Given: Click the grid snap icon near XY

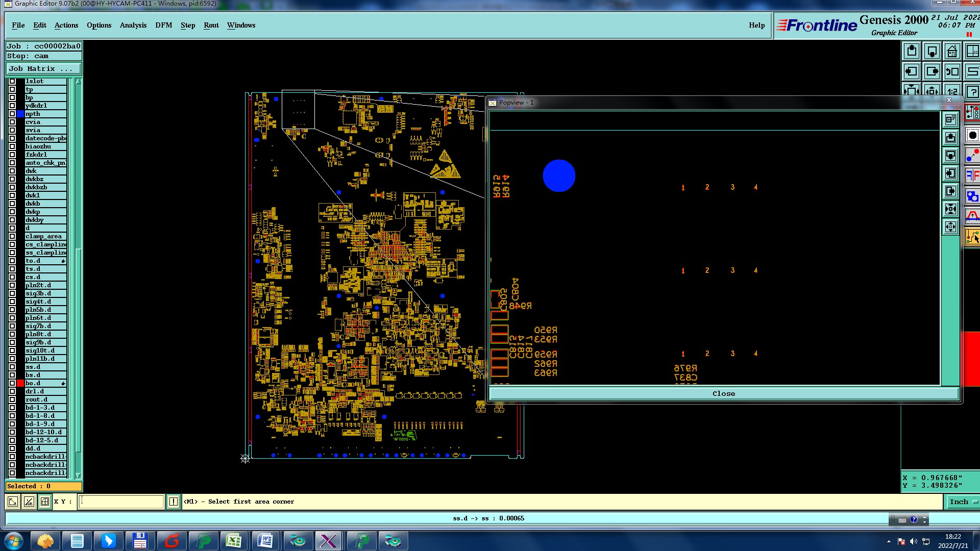Looking at the screenshot, I should pyautogui.click(x=45, y=502).
